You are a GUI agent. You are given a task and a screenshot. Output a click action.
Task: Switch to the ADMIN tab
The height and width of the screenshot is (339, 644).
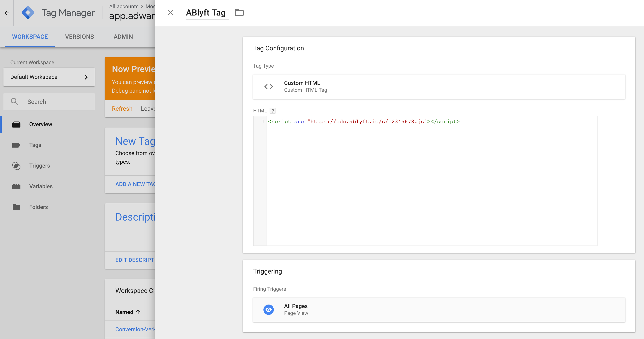point(123,37)
